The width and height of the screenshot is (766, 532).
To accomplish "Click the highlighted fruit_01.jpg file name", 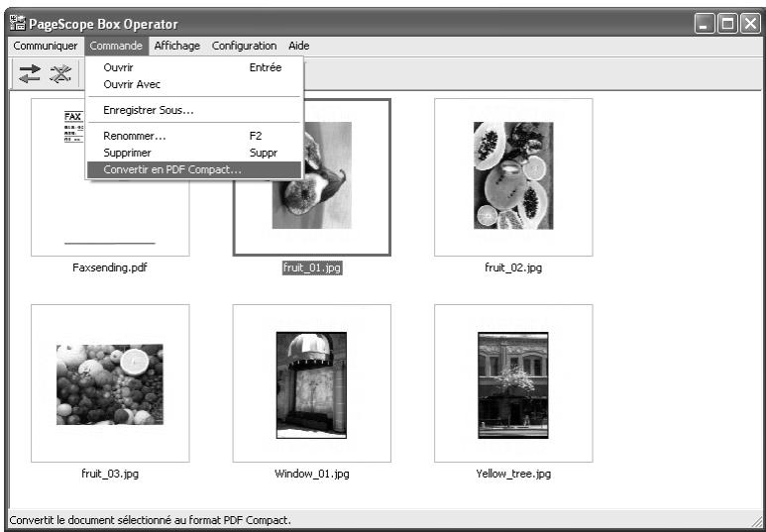I will [312, 267].
